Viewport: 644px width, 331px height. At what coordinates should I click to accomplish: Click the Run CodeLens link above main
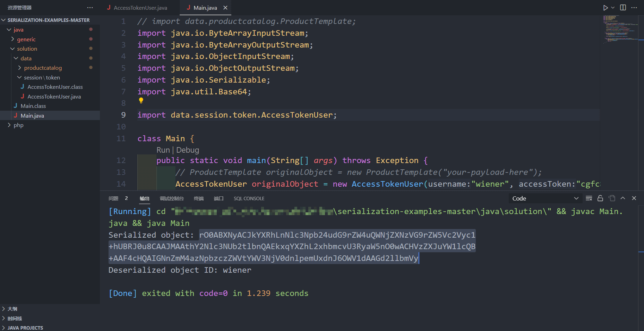(x=163, y=150)
